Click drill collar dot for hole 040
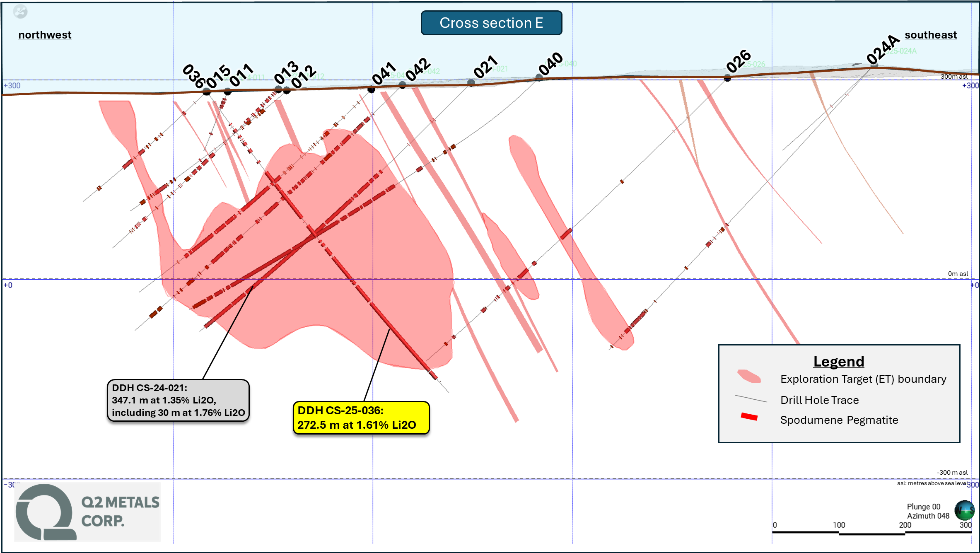 539,77
